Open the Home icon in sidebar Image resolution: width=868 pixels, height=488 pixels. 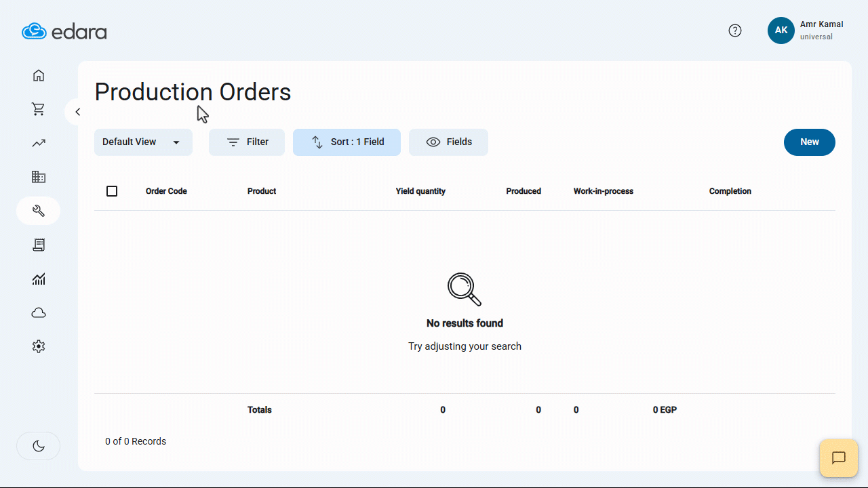coord(39,75)
